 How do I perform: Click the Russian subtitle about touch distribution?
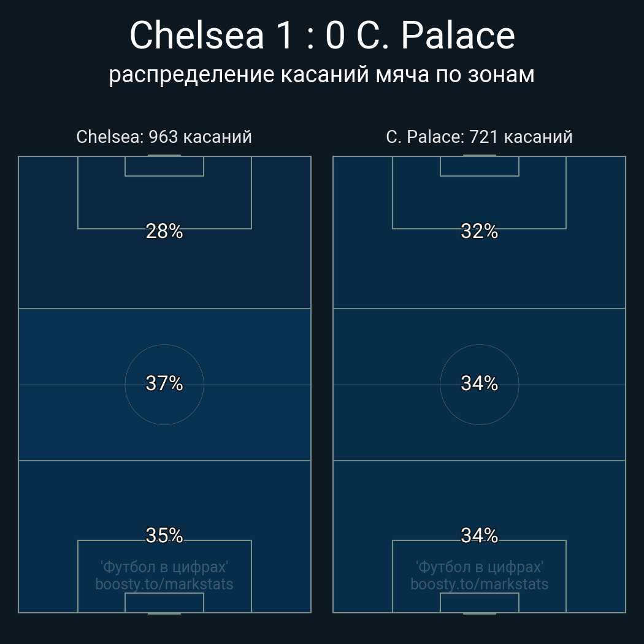click(322, 75)
